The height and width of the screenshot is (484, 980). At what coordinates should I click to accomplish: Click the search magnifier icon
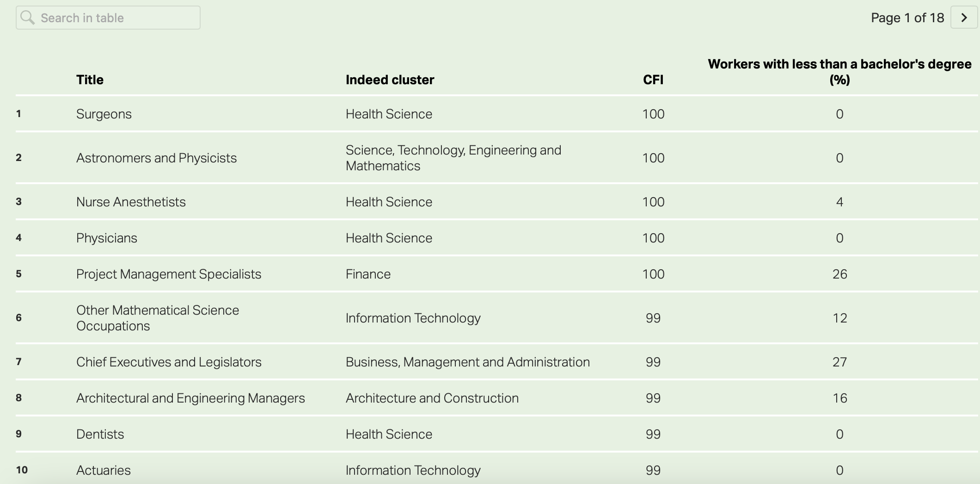coord(28,18)
